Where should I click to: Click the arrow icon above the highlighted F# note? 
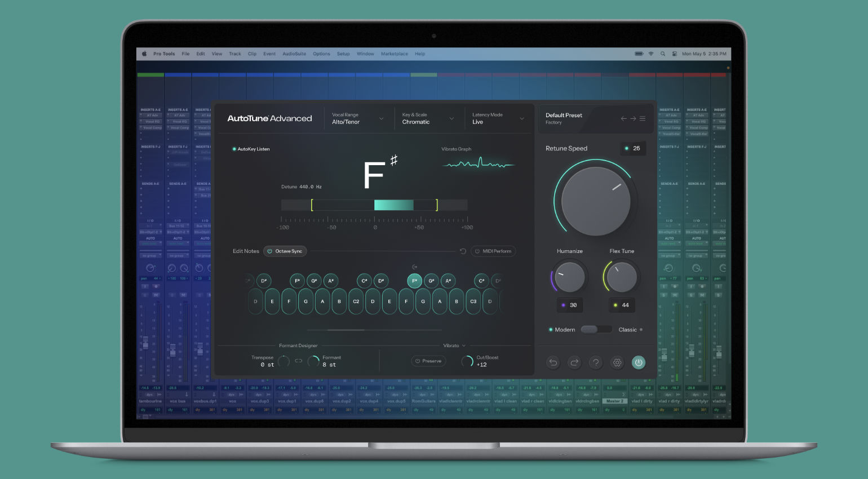(x=415, y=267)
